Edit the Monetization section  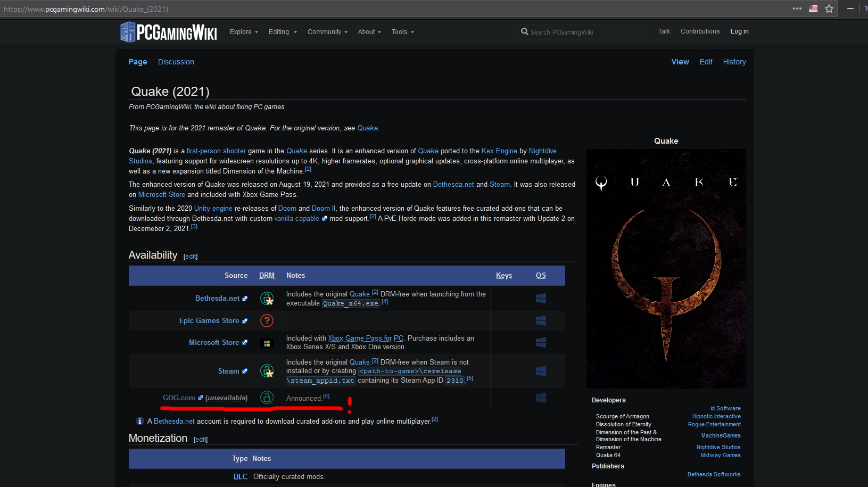tap(201, 440)
